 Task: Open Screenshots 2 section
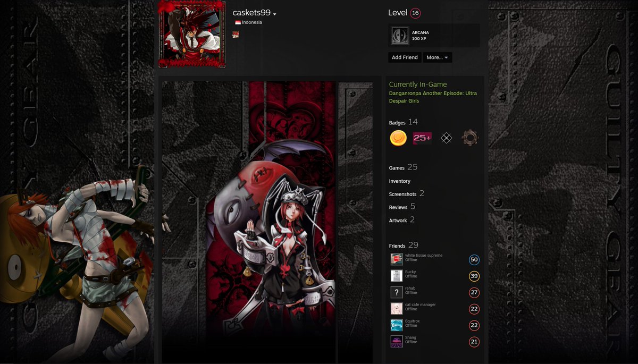pos(407,194)
